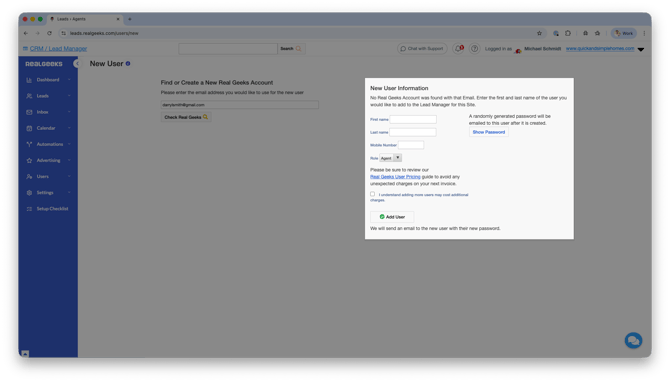The image size is (670, 382).
Task: Open the Role dropdown set to Agent
Action: (391, 158)
